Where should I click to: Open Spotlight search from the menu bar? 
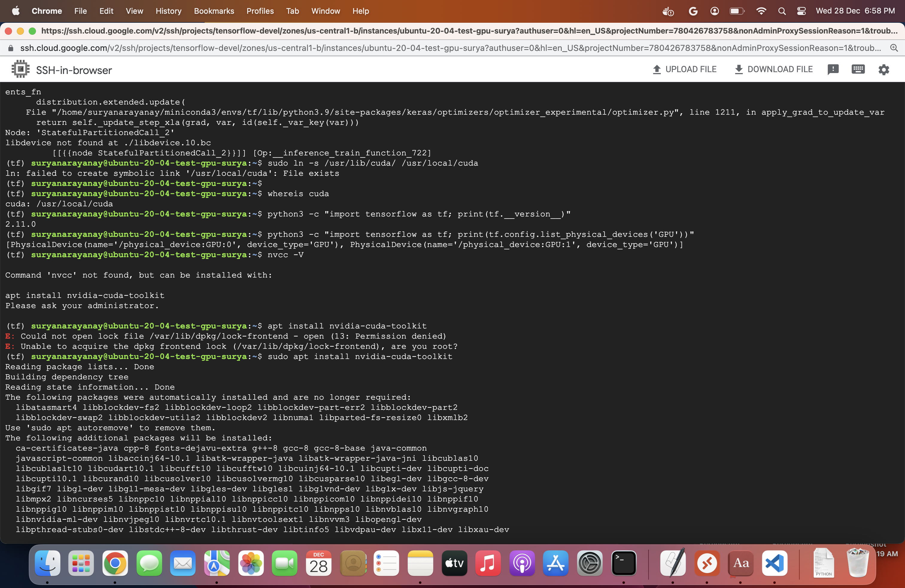782,11
